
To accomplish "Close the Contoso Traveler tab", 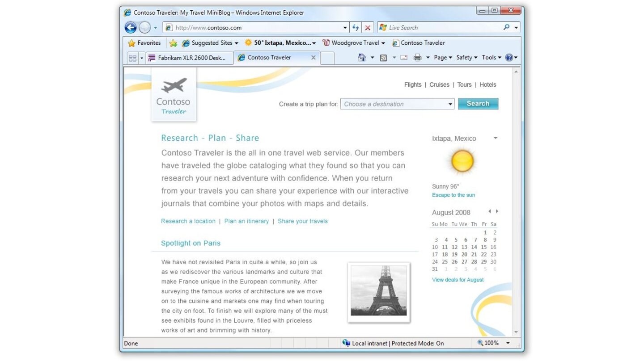I will [313, 58].
